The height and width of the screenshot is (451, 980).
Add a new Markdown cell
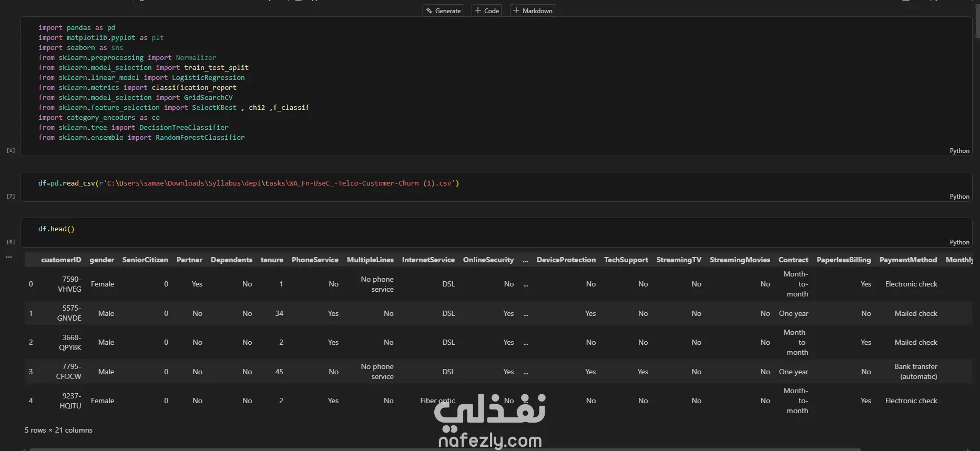(x=533, y=11)
